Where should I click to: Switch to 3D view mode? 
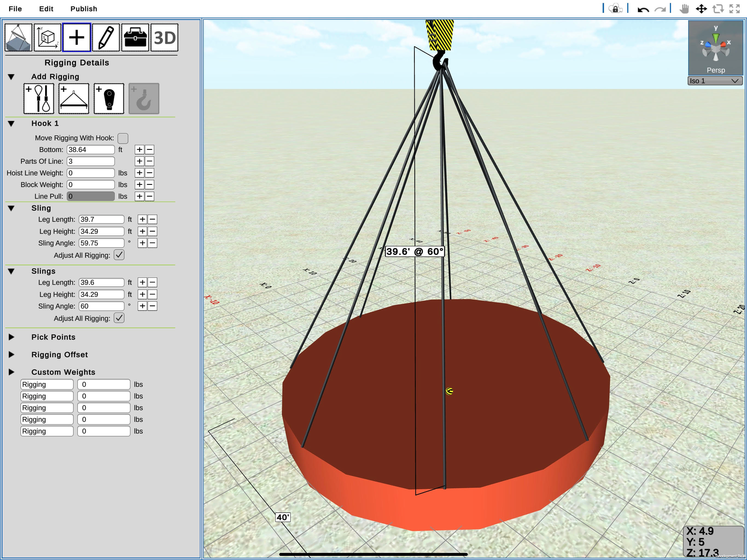164,38
